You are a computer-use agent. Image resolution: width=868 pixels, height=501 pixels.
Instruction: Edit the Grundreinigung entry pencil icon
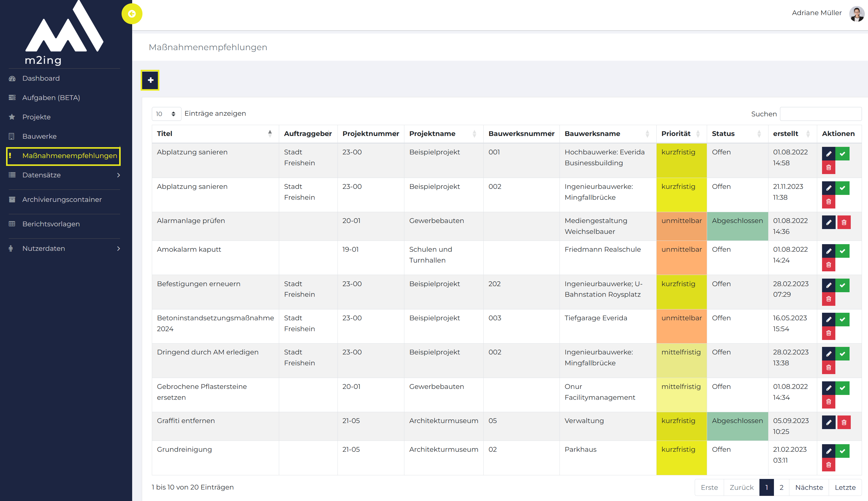[x=828, y=451]
